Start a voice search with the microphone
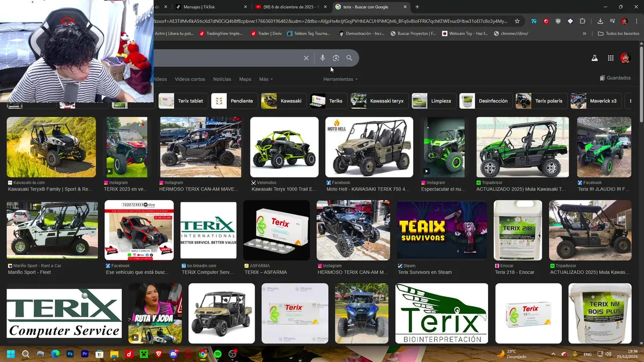644x362 pixels. (323, 58)
